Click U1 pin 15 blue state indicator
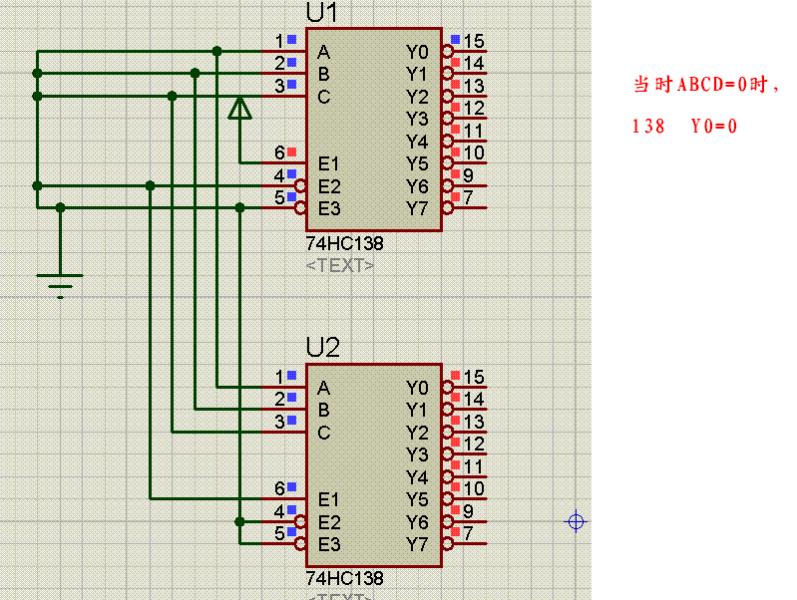The height and width of the screenshot is (600, 797). point(455,39)
